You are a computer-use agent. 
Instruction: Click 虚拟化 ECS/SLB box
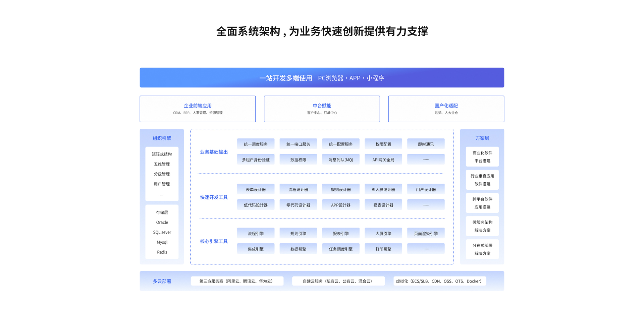tap(440, 281)
